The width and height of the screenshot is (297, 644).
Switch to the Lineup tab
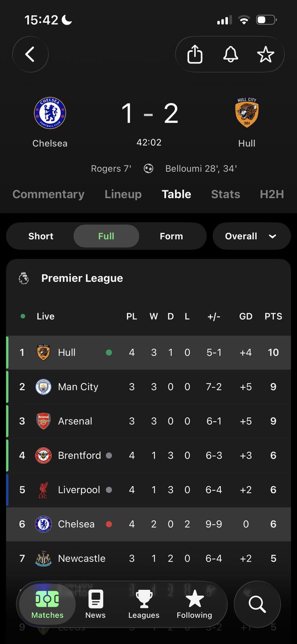click(123, 194)
